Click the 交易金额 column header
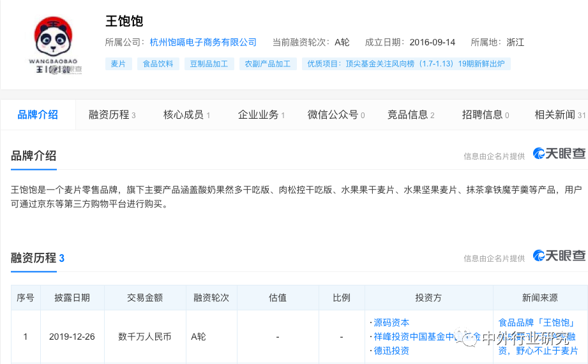 point(145,298)
